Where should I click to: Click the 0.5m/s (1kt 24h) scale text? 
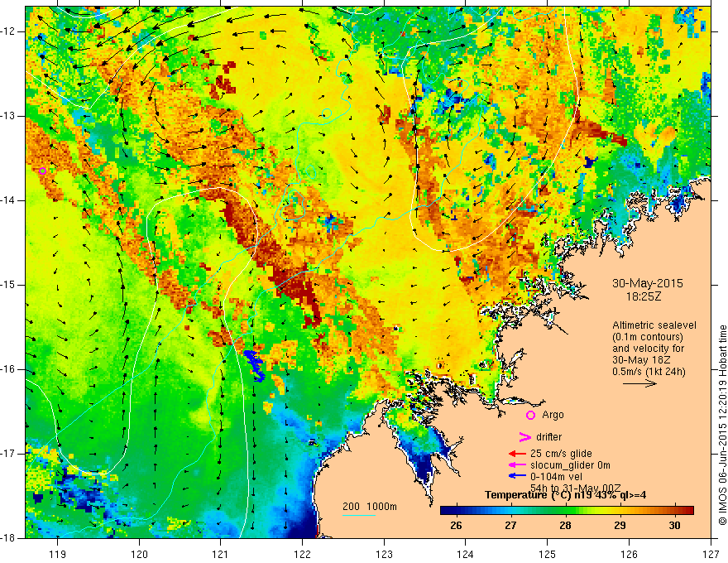[x=649, y=372]
